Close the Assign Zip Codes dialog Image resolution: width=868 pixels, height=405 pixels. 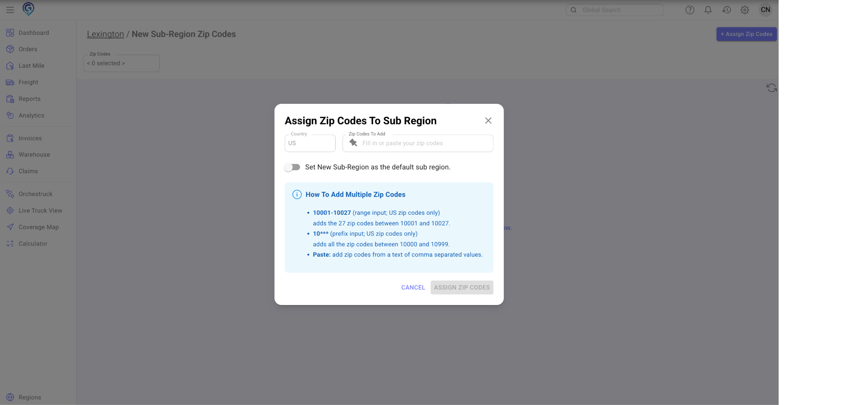click(488, 121)
